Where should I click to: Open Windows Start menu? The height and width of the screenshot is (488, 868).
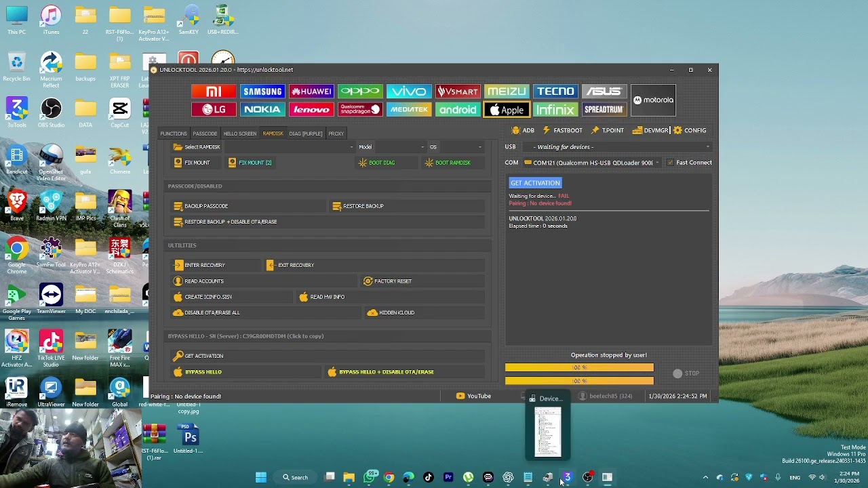click(261, 477)
